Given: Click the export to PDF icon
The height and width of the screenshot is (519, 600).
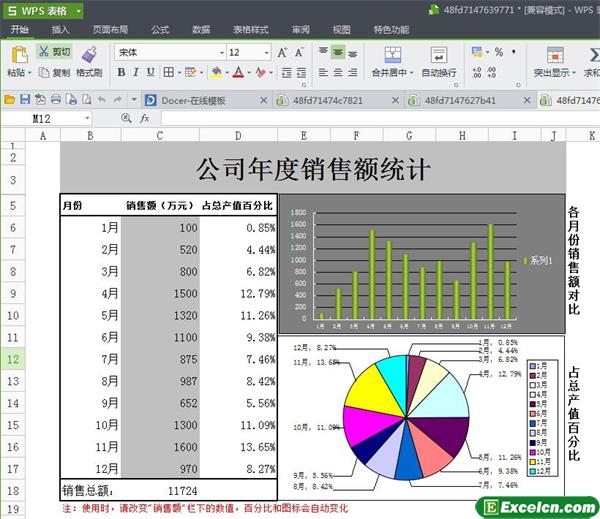Looking at the screenshot, I should 40,100.
